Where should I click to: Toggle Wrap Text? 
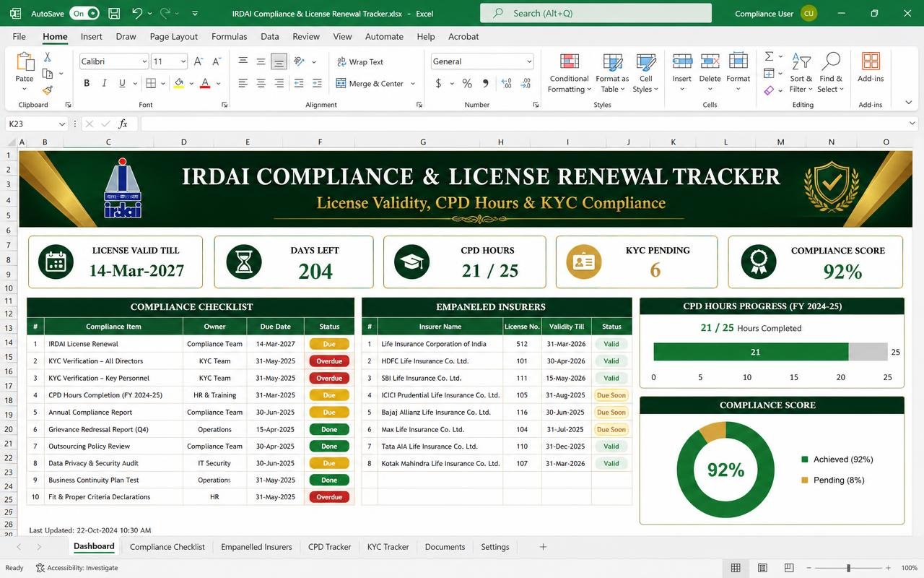[359, 61]
